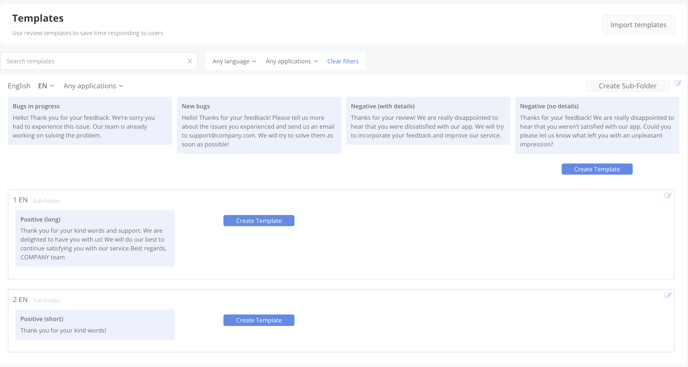Open the Any applications filter beside Clear filters
Viewport: 688px width, 367px height.
point(291,61)
